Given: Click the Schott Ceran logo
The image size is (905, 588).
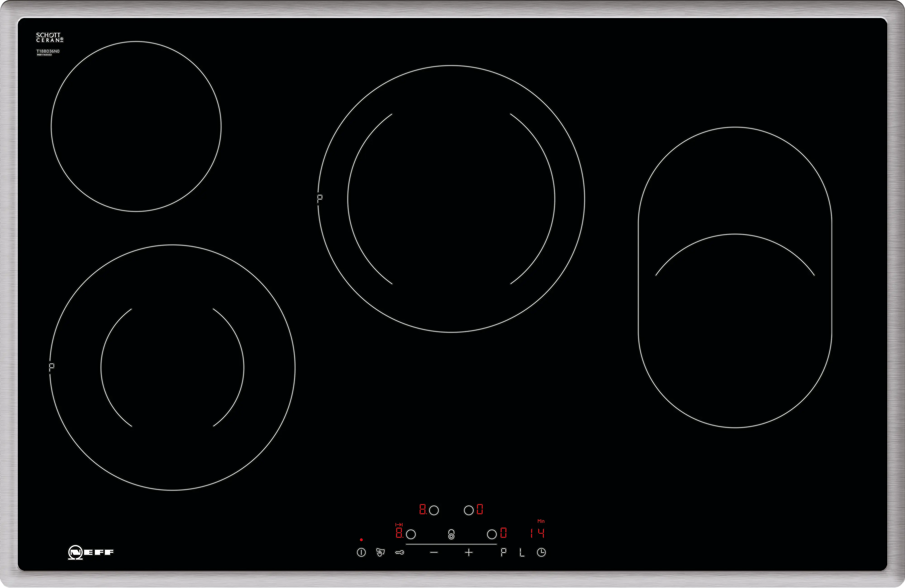Looking at the screenshot, I should 49,37.
